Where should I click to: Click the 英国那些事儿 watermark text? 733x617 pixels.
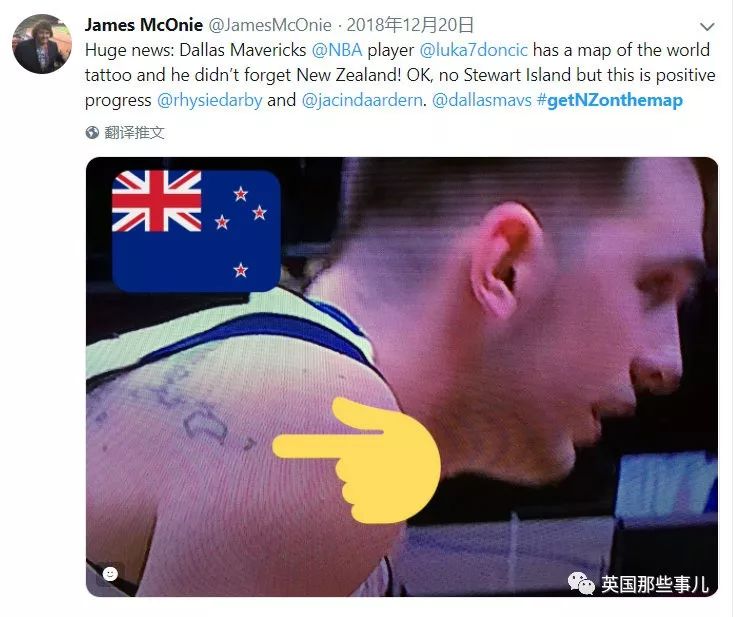coord(654,584)
